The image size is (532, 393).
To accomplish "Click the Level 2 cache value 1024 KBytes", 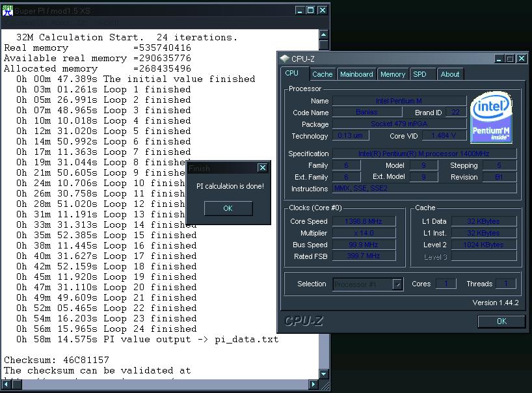I will [483, 245].
